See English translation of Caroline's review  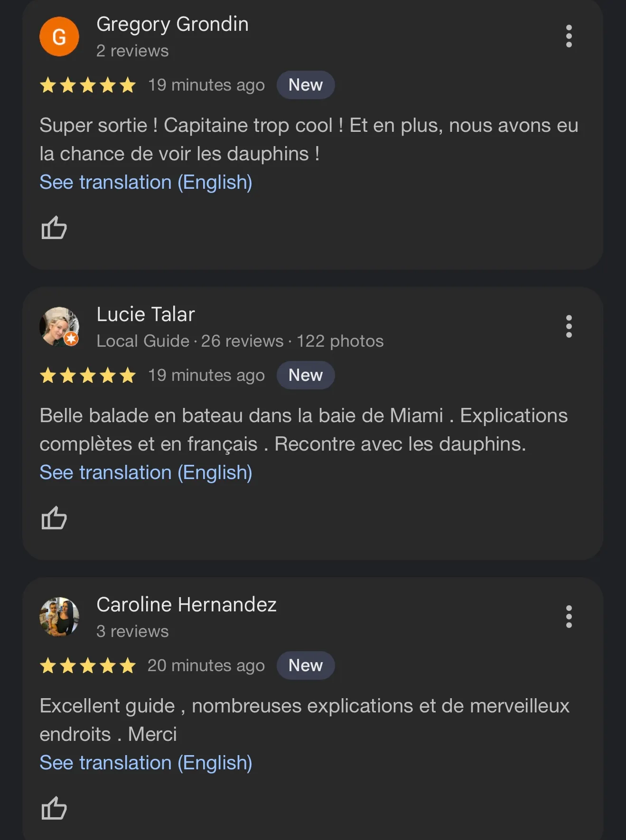(x=146, y=763)
